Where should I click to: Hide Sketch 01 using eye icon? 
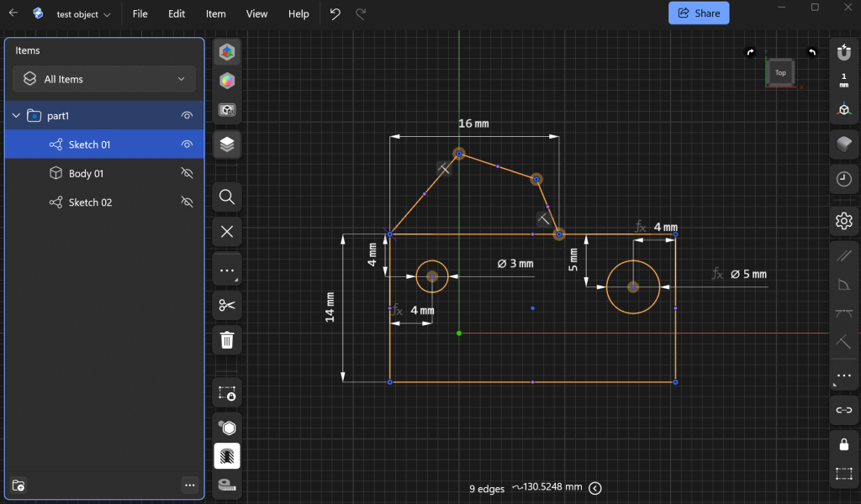(x=188, y=144)
